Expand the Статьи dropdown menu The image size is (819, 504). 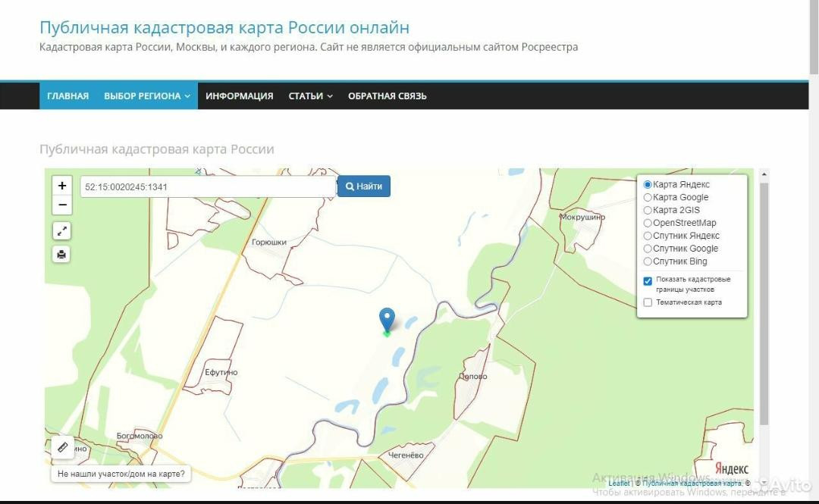(310, 96)
